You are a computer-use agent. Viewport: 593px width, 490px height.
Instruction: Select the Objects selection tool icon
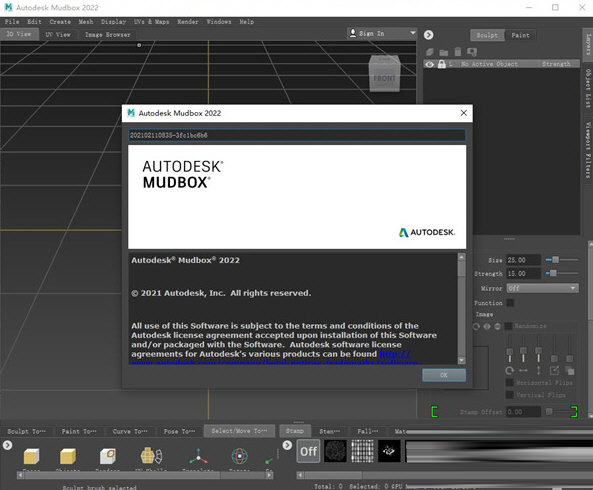pos(68,456)
